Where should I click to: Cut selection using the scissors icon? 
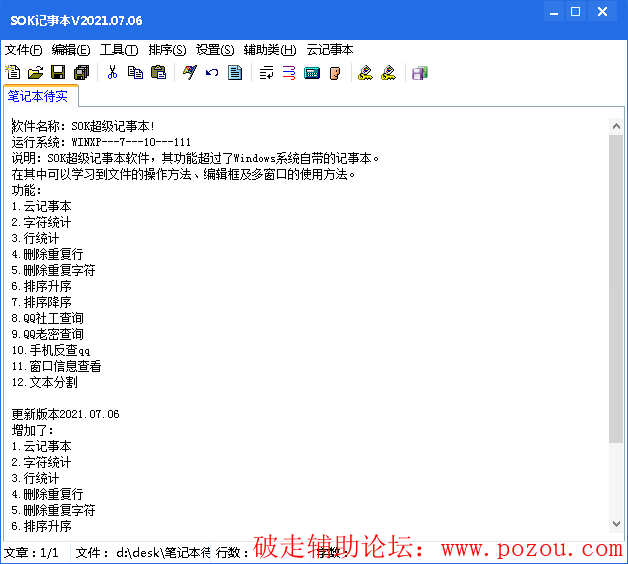(113, 73)
